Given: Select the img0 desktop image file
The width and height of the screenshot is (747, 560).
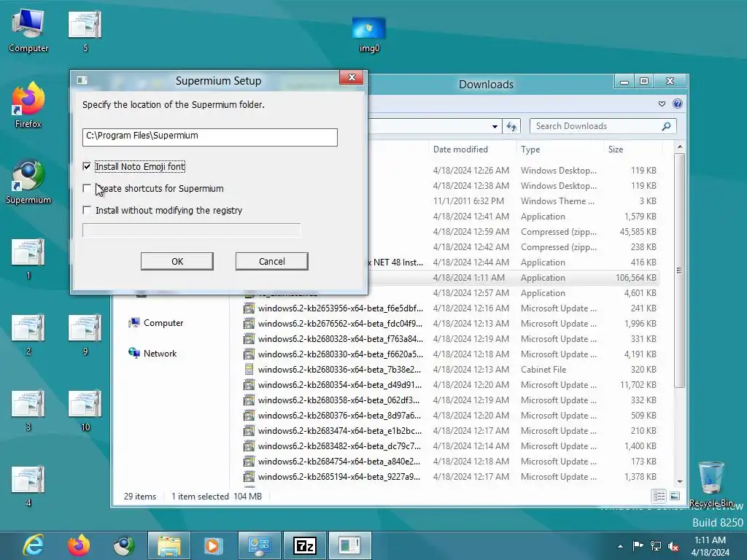Looking at the screenshot, I should (x=368, y=34).
